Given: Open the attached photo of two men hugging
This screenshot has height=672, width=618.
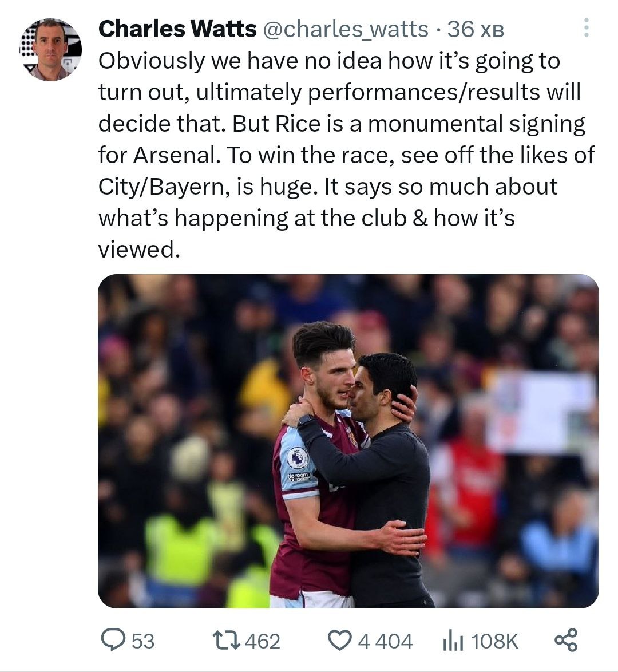Looking at the screenshot, I should coord(348,441).
